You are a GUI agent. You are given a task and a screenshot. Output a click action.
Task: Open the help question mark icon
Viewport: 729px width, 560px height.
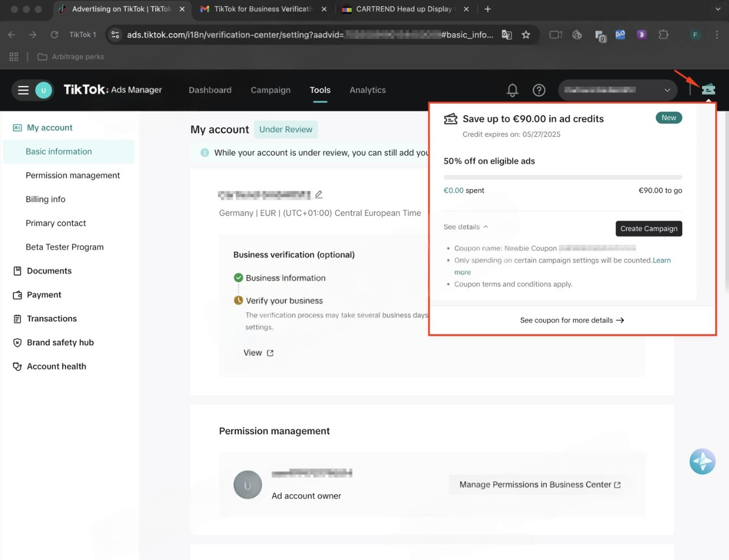(x=539, y=90)
